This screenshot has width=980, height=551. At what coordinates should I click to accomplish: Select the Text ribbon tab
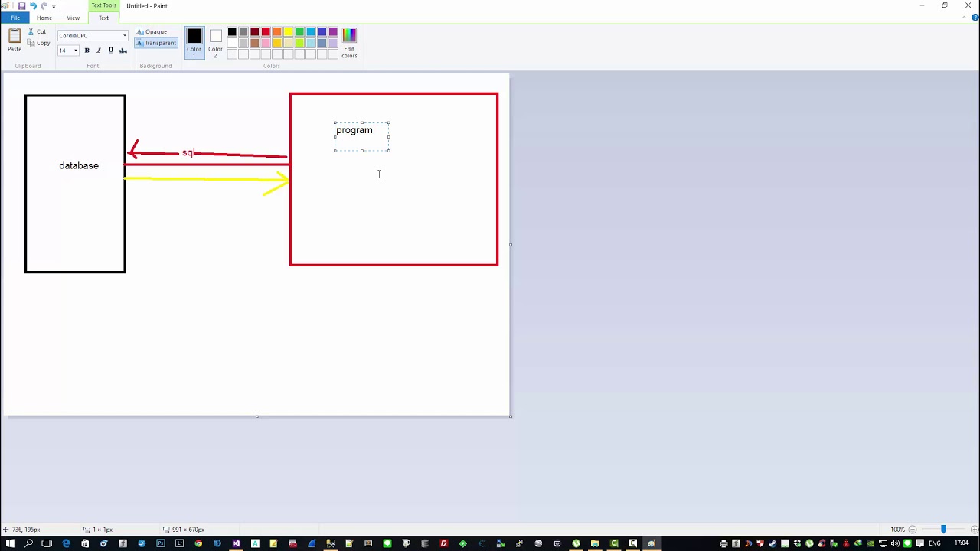(103, 18)
